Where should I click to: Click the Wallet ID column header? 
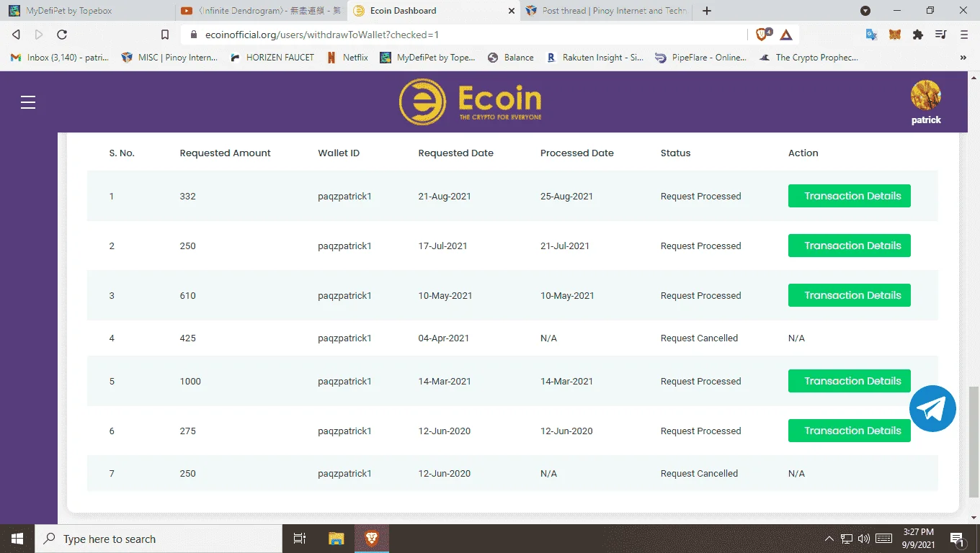coord(339,153)
